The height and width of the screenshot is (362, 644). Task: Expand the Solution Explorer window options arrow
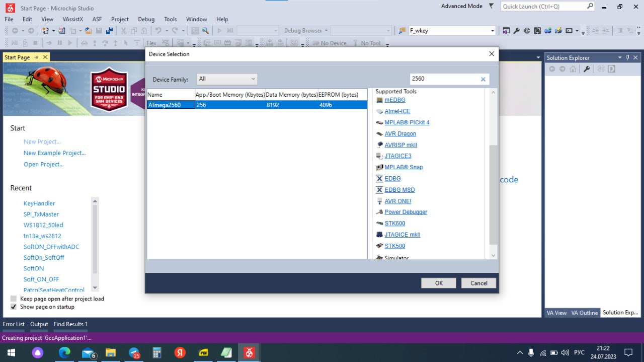click(x=620, y=57)
